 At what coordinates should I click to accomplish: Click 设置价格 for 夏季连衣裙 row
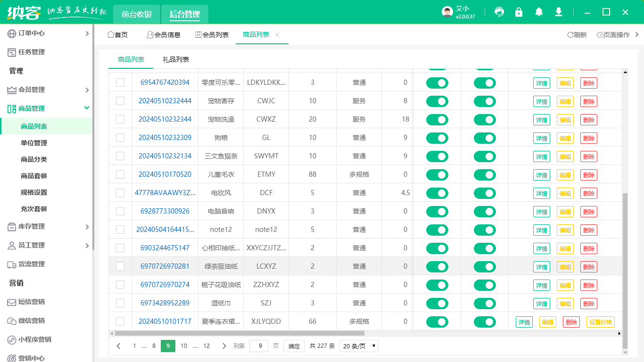point(601,322)
